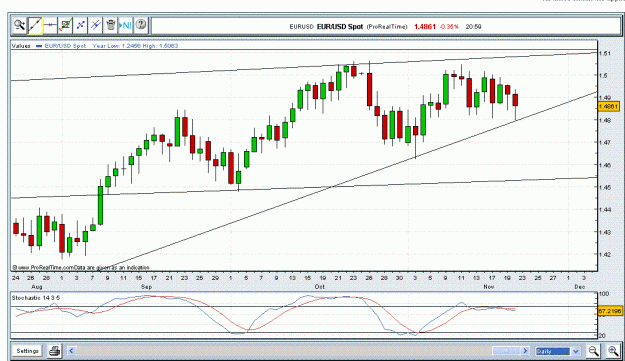Click the ProRealTime.com copyright text

pyautogui.click(x=81, y=268)
